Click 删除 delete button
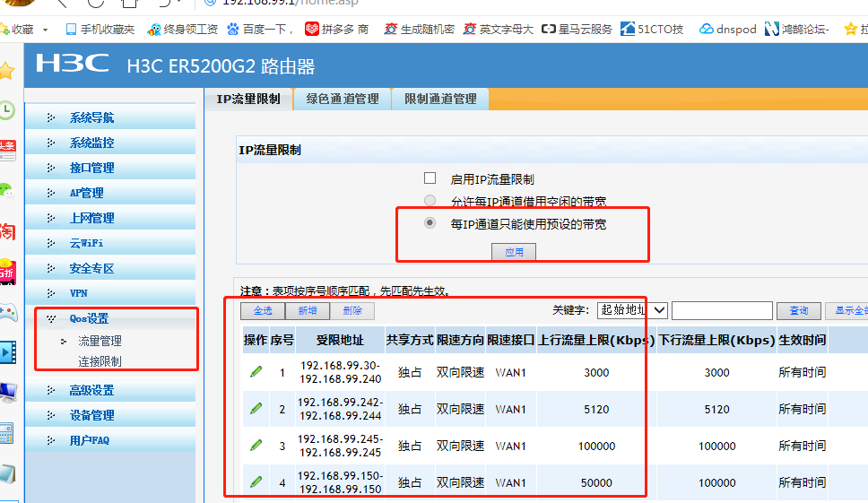 (x=352, y=310)
